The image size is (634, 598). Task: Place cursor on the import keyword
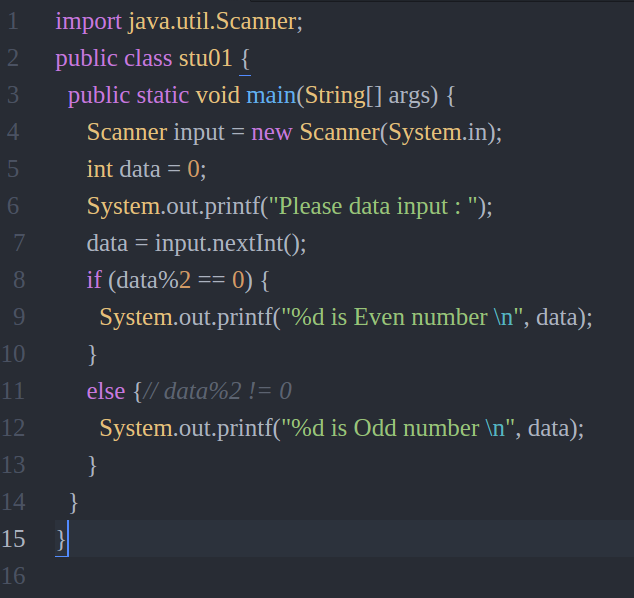88,22
